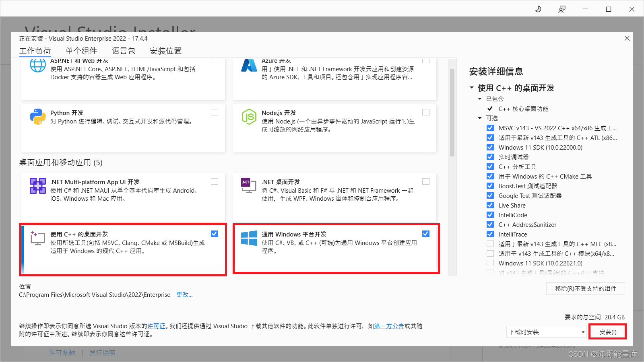Check C++ modules for v143 build tools
Screen dimensions: 644x362
coord(490,253)
